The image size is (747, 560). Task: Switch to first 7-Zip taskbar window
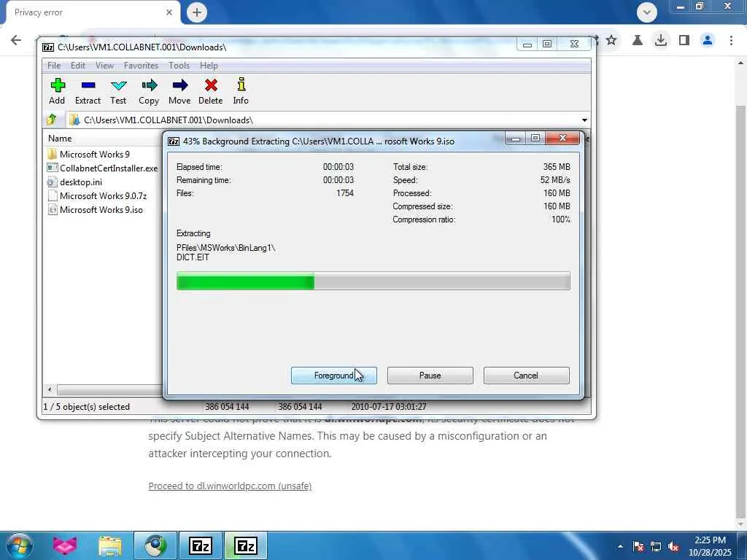click(201, 545)
